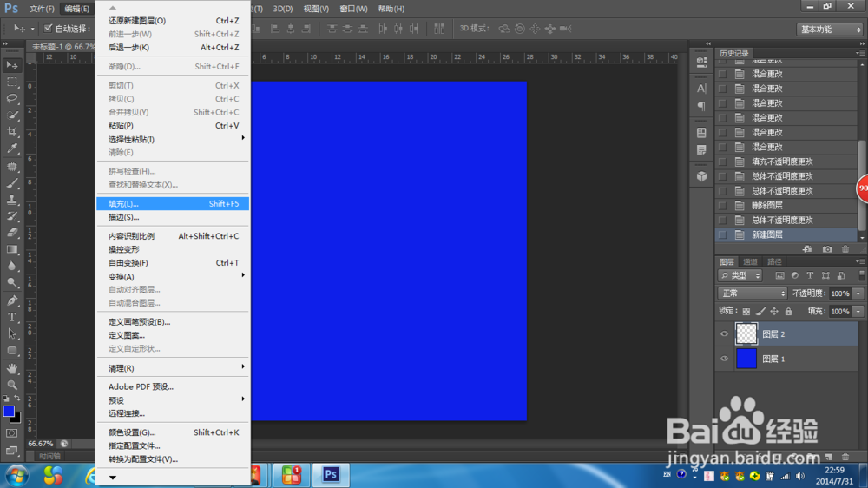Expand 清理(R) submenu
Screen dimensions: 868x488
coord(173,368)
